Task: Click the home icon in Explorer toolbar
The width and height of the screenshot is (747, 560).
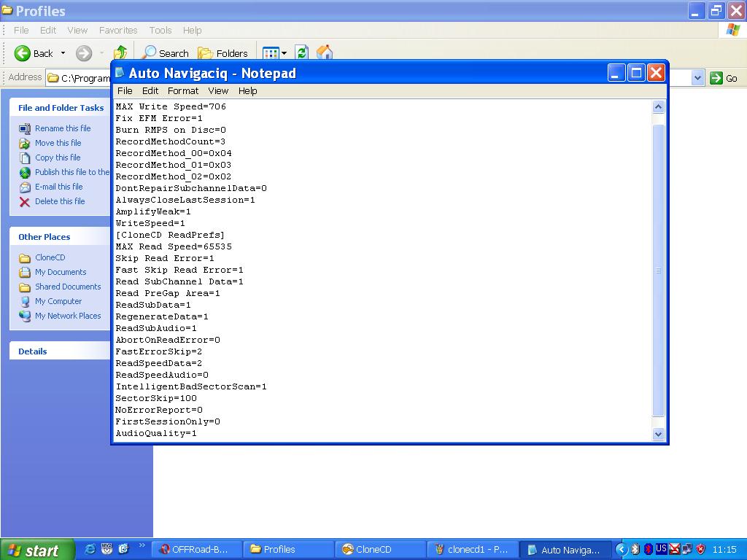Action: pyautogui.click(x=325, y=53)
